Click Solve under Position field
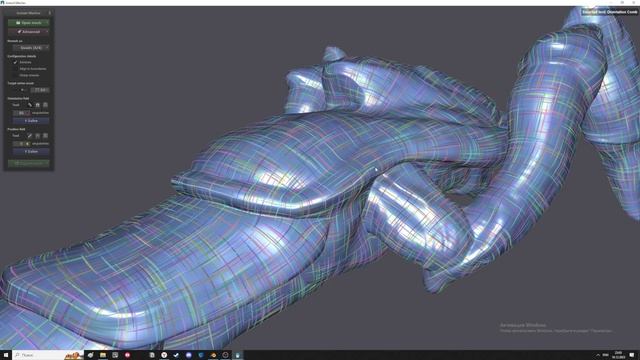Viewport: 640px width, 360px height. pos(31,151)
